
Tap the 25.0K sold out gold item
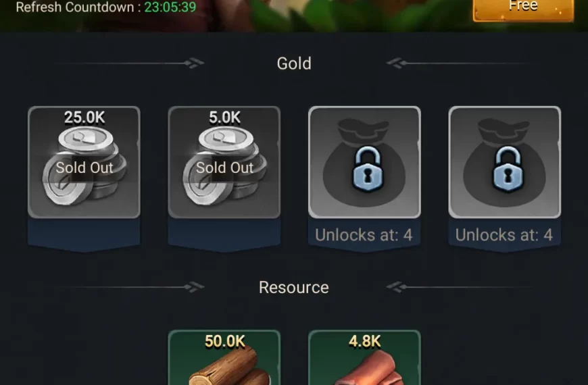click(x=84, y=162)
